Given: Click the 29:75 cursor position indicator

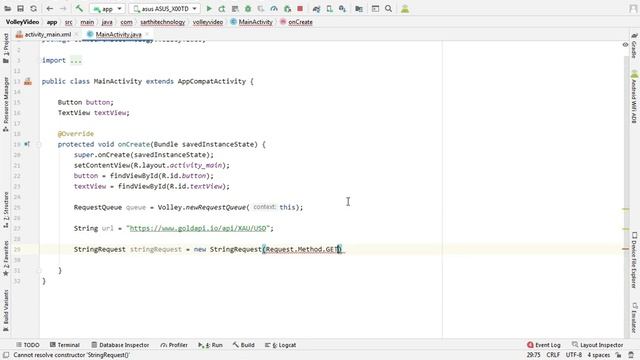Looking at the screenshot, I should click(x=533, y=355).
